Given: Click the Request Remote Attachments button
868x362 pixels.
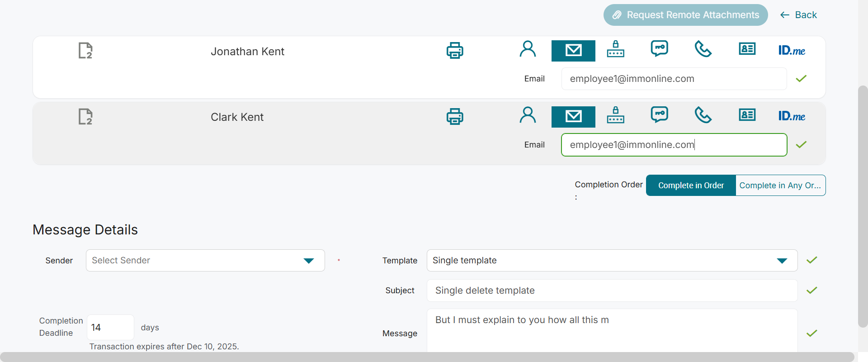Looking at the screenshot, I should (685, 15).
